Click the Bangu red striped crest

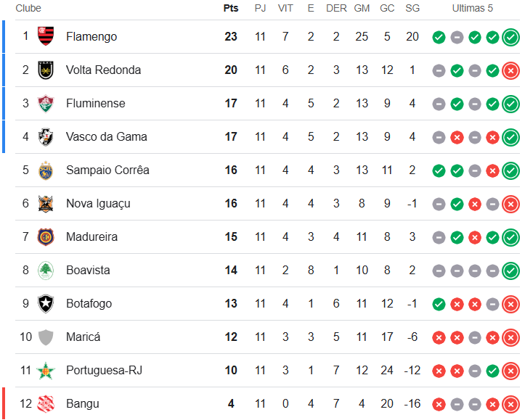[x=46, y=403]
